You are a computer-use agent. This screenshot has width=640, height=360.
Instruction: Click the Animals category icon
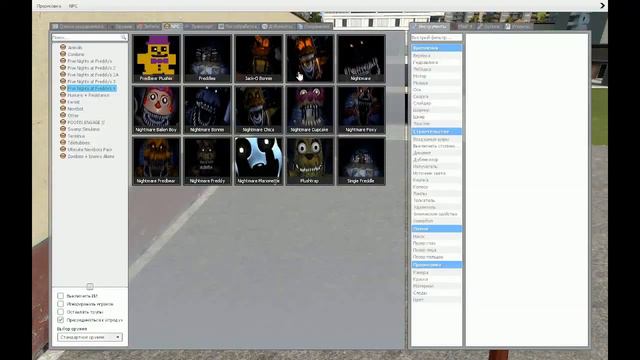coord(63,47)
